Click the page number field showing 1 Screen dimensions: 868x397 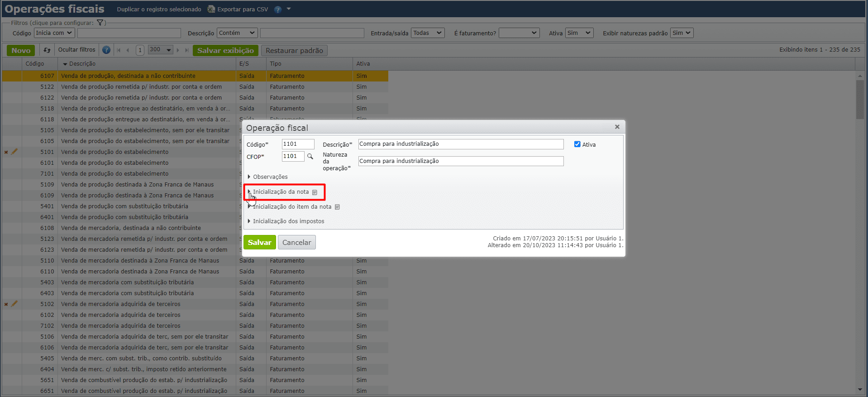(140, 50)
